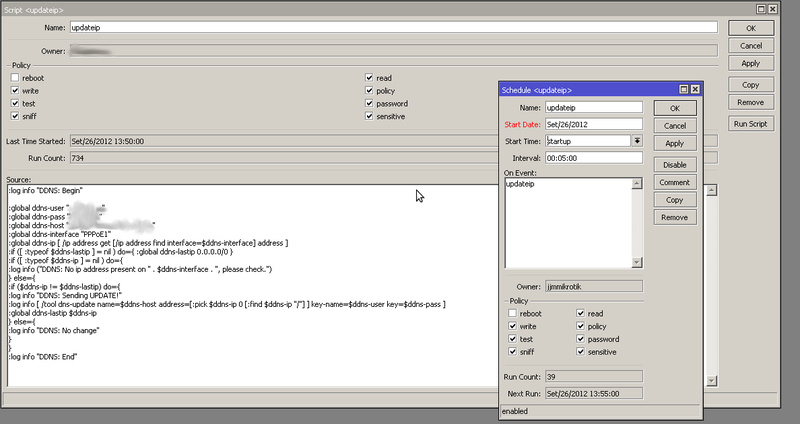The width and height of the screenshot is (800, 424).
Task: Toggle write policy in Schedule dialog
Action: 512,326
